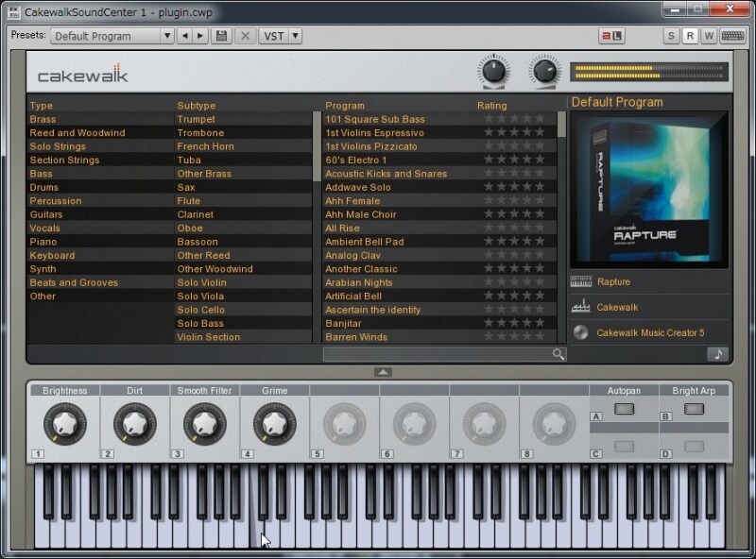Open the VST dropdown arrow
756x559 pixels.
coord(295,35)
